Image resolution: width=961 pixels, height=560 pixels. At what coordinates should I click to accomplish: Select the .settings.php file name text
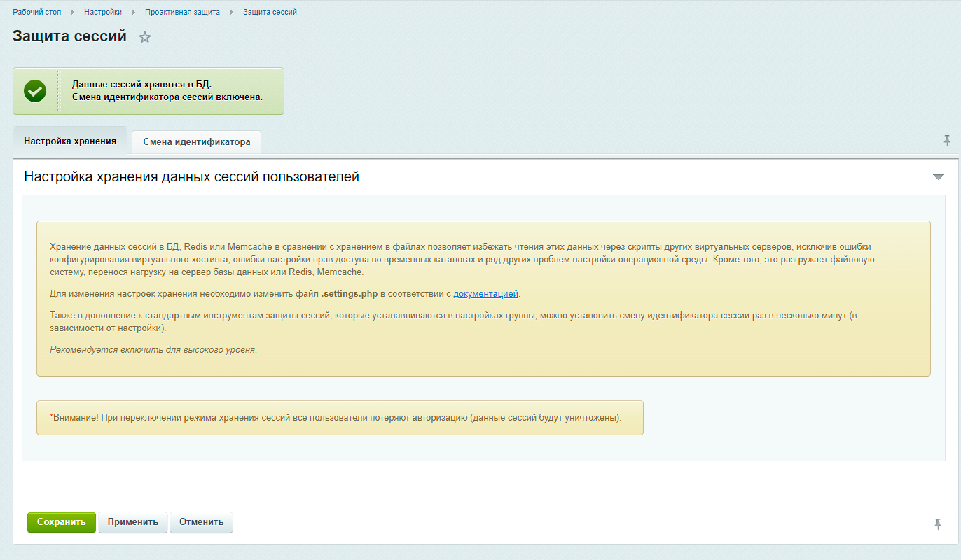point(350,294)
